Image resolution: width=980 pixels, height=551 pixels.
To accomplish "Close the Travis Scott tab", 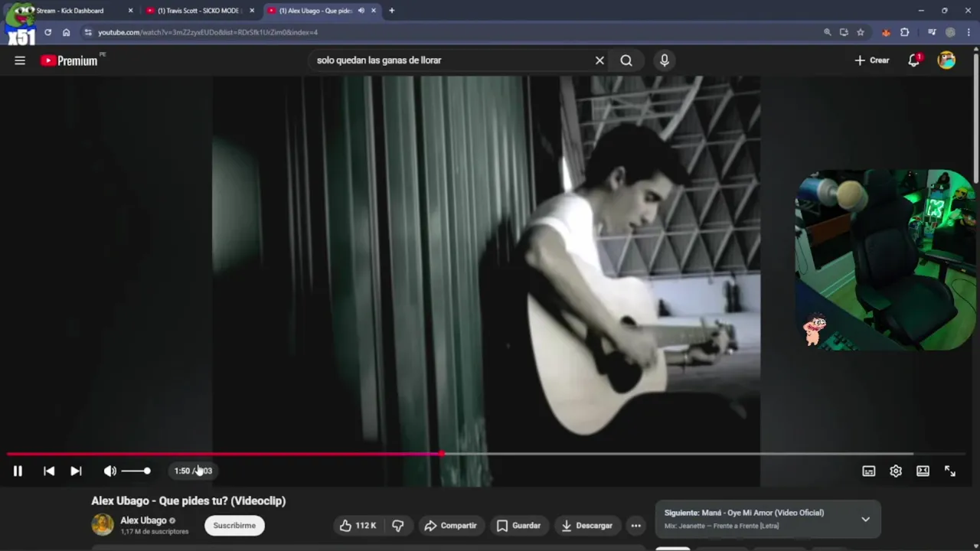I will [252, 11].
